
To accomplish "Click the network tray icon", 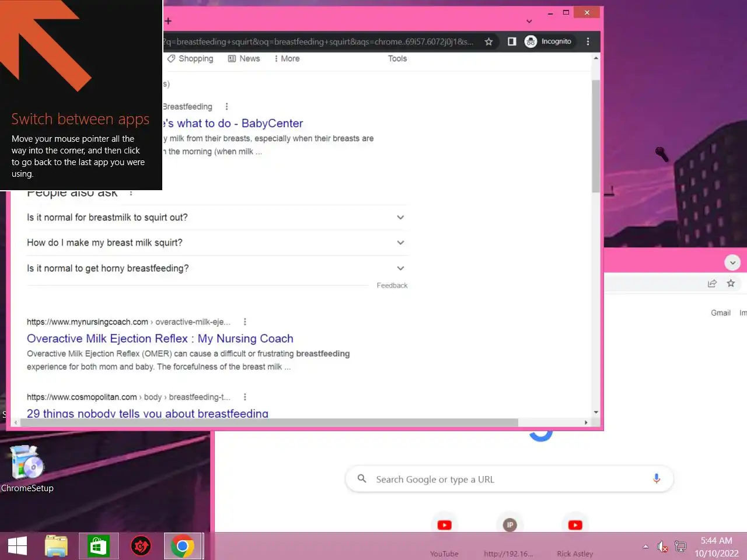I will coord(680,547).
